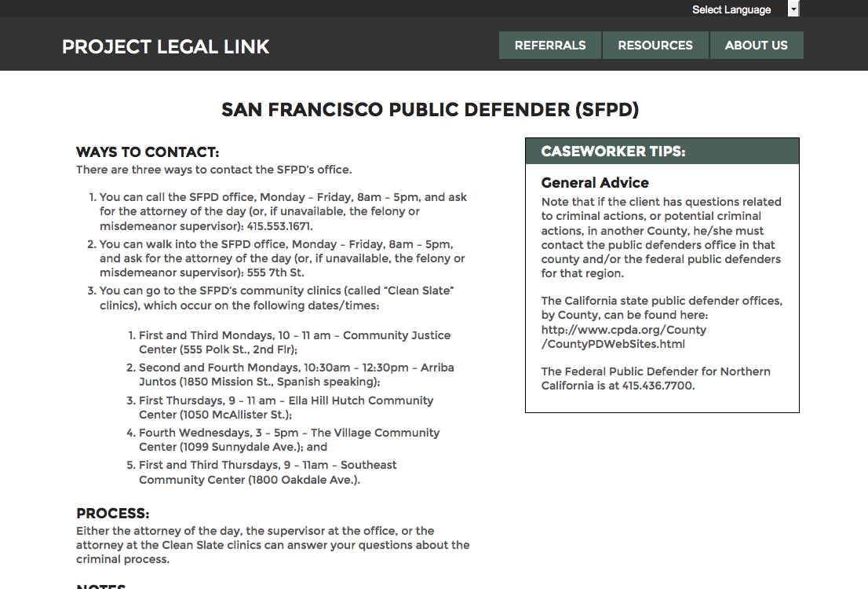Click the language dropdown arrow button
The image size is (868, 589).
coord(793,9)
